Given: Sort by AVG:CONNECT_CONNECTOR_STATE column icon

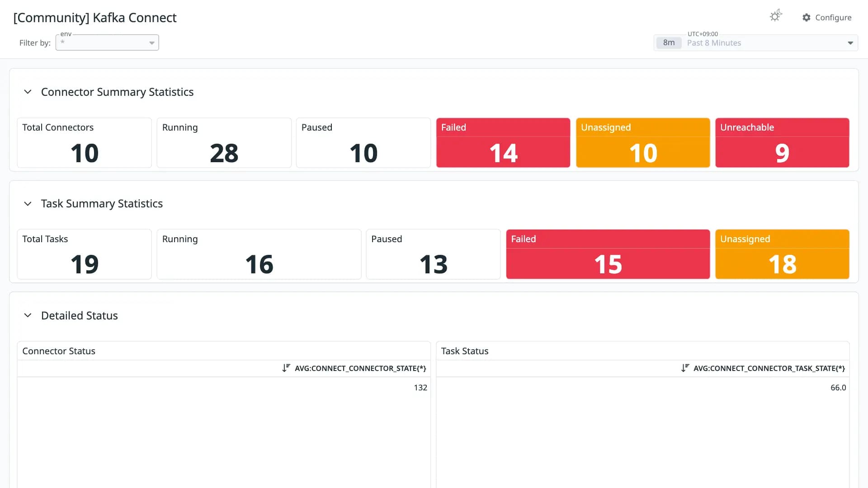Looking at the screenshot, I should click(x=286, y=368).
